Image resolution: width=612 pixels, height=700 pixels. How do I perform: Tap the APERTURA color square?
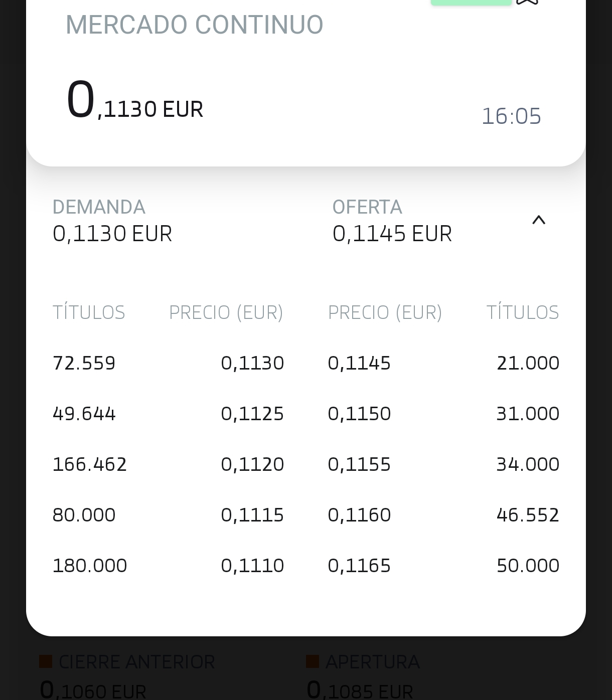click(x=313, y=661)
